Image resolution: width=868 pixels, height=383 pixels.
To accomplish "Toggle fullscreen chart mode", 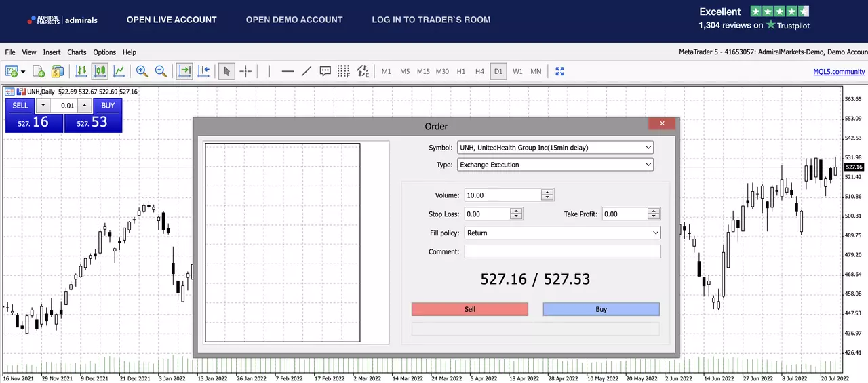I will point(559,70).
